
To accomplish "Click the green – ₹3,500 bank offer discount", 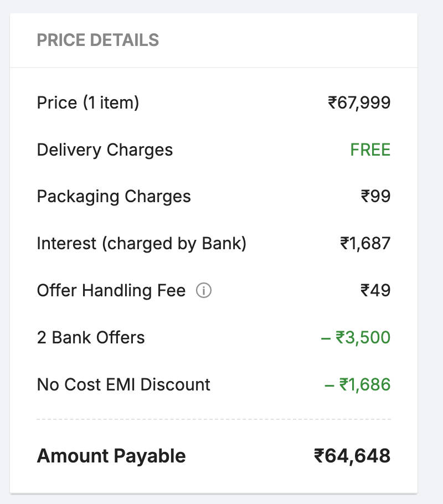I will pyautogui.click(x=356, y=338).
